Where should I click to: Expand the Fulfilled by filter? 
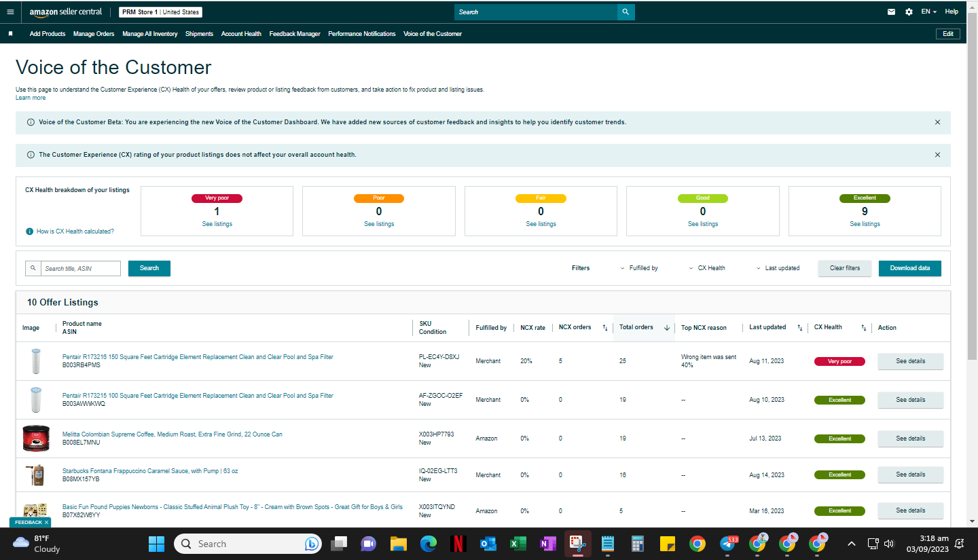[639, 268]
